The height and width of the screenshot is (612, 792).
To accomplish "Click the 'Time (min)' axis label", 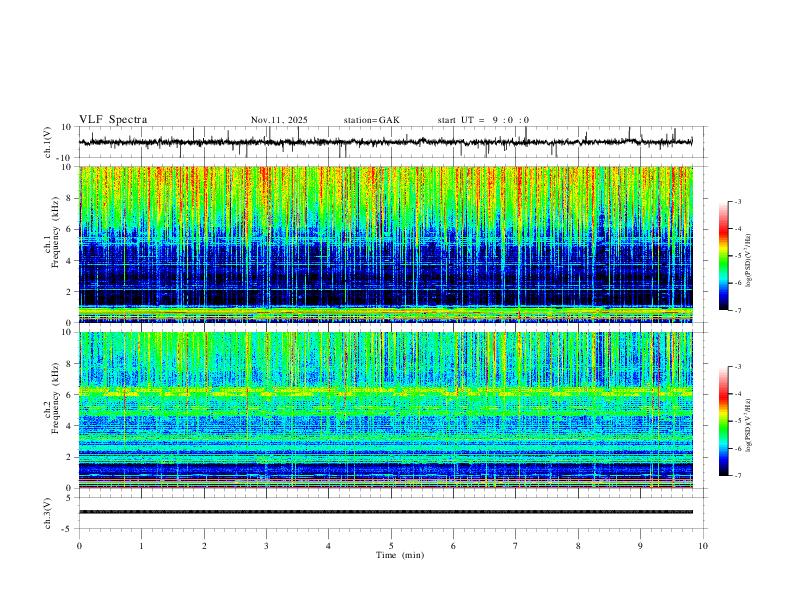I will pyautogui.click(x=400, y=555).
